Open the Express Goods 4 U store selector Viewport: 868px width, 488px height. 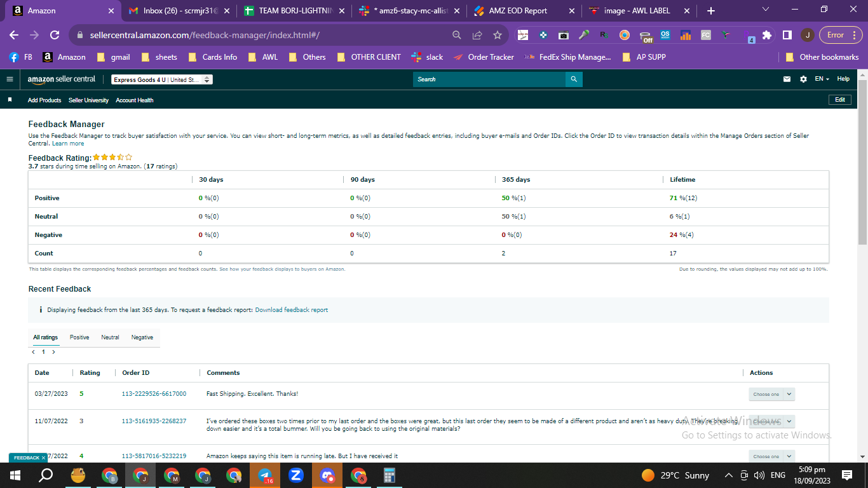162,79
